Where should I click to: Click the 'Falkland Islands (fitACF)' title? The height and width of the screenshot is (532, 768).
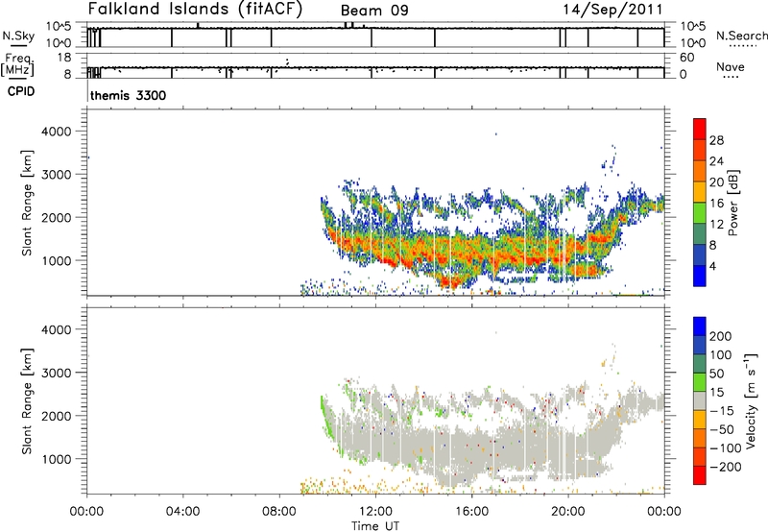click(195, 9)
